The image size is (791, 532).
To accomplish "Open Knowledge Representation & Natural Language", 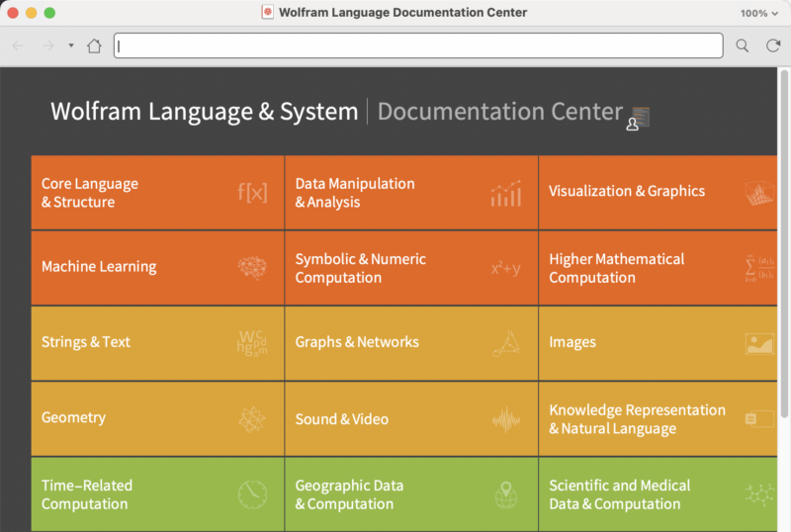I will tap(658, 419).
